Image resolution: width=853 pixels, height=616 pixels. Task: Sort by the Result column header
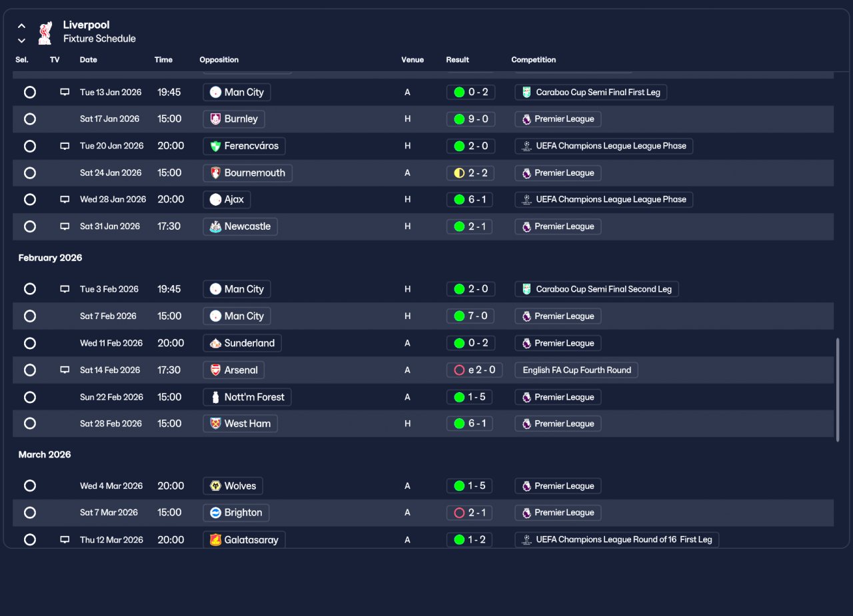coord(458,60)
